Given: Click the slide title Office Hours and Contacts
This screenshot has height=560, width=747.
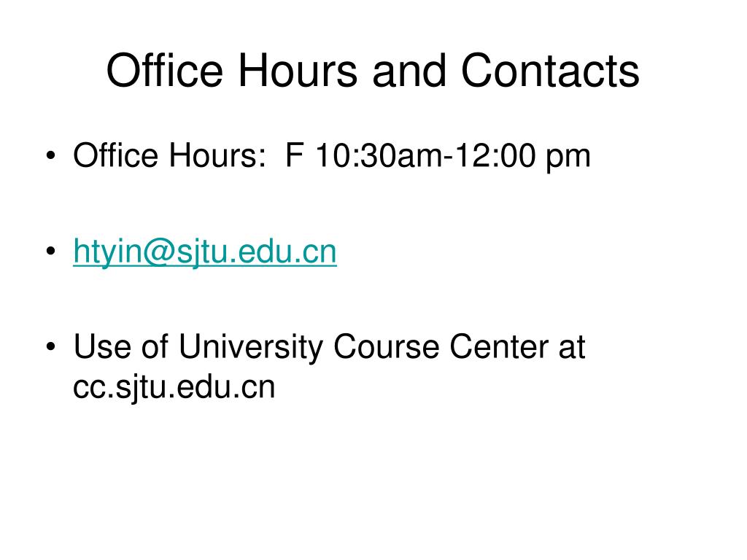Looking at the screenshot, I should pos(373,71).
